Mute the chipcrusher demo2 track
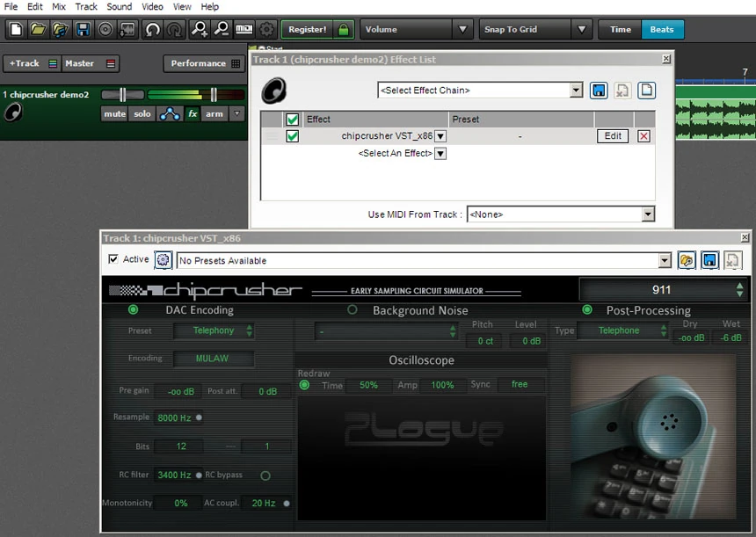The height and width of the screenshot is (537, 756). point(115,113)
